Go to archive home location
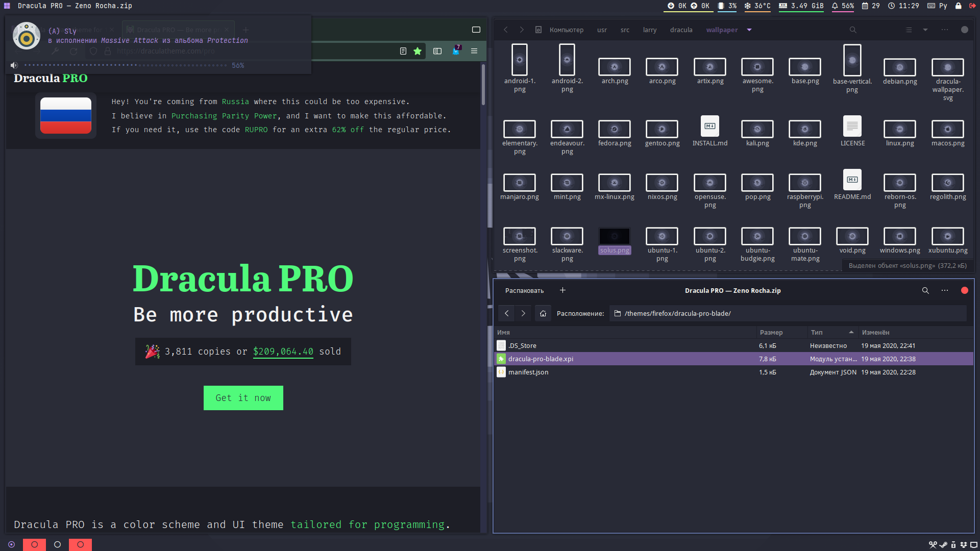The width and height of the screenshot is (980, 551). (x=543, y=314)
